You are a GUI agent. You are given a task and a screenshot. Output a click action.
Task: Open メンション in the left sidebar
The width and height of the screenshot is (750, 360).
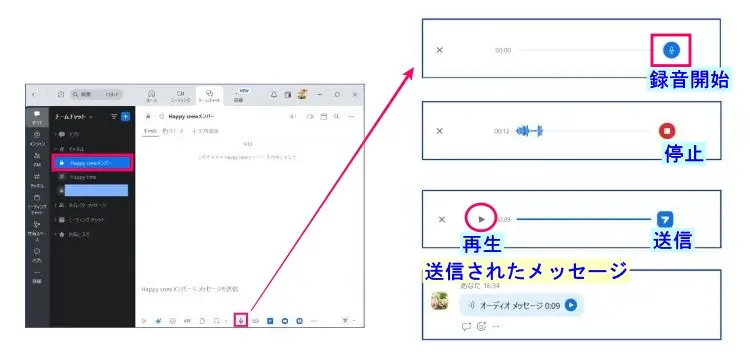pos(37,138)
